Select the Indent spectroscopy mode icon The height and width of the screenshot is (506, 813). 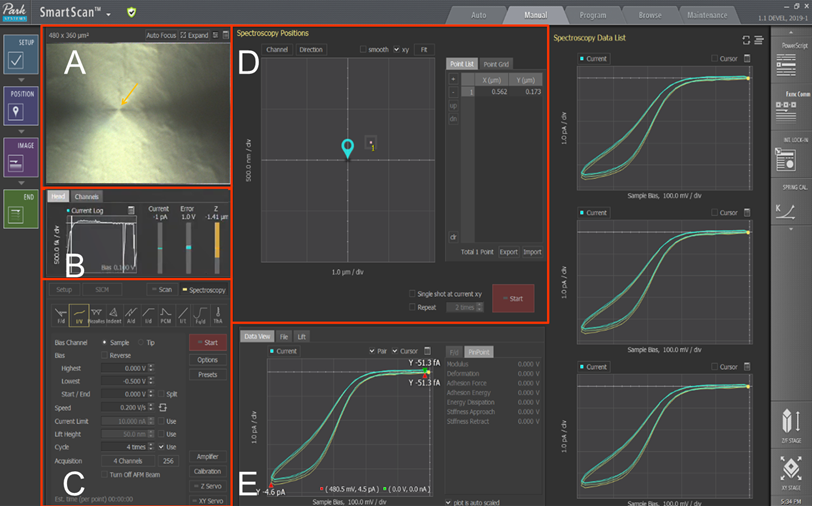[x=114, y=315]
